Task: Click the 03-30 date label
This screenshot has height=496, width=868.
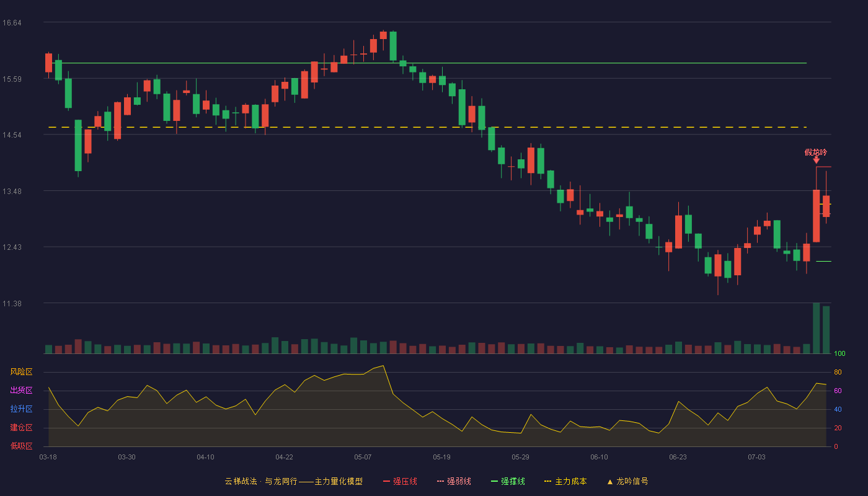Action: point(126,457)
